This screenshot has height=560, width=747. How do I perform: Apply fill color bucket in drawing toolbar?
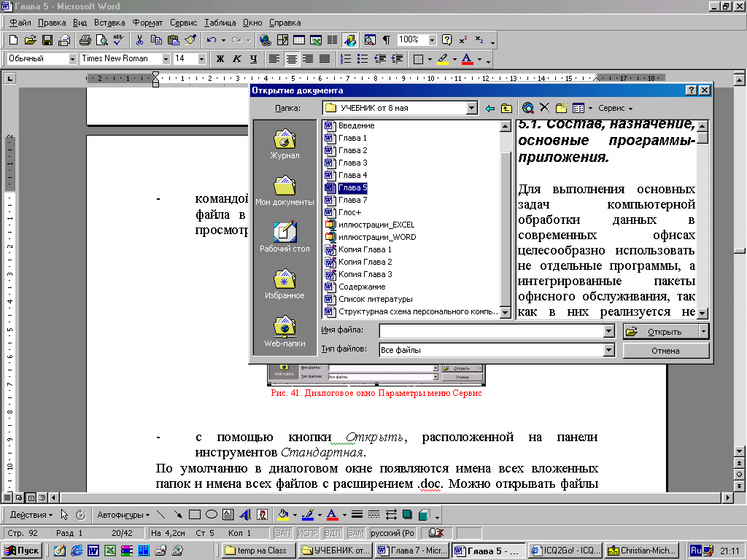click(283, 515)
